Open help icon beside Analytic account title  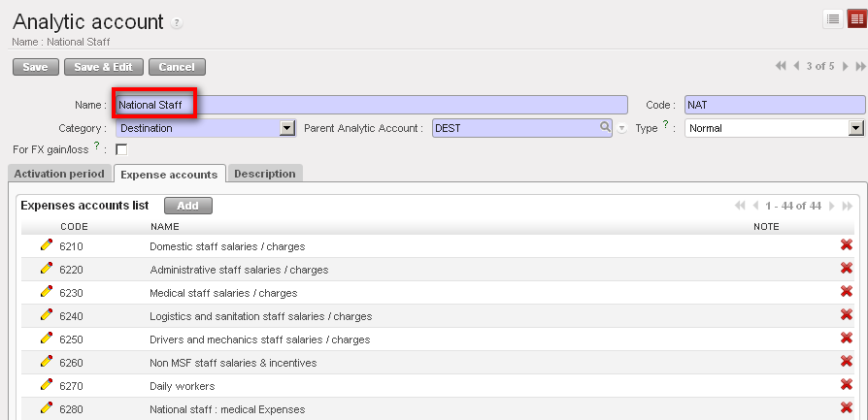[176, 23]
